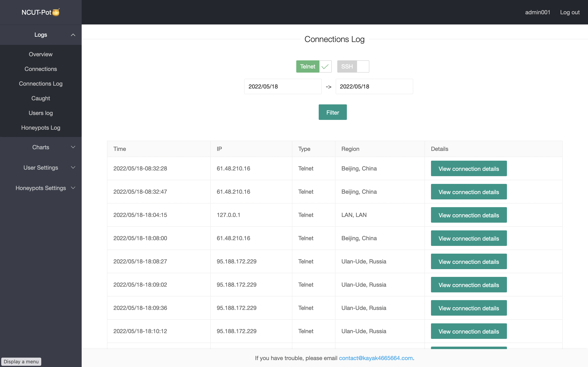Open the Overview menu item
This screenshot has width=588, height=367.
click(41, 54)
